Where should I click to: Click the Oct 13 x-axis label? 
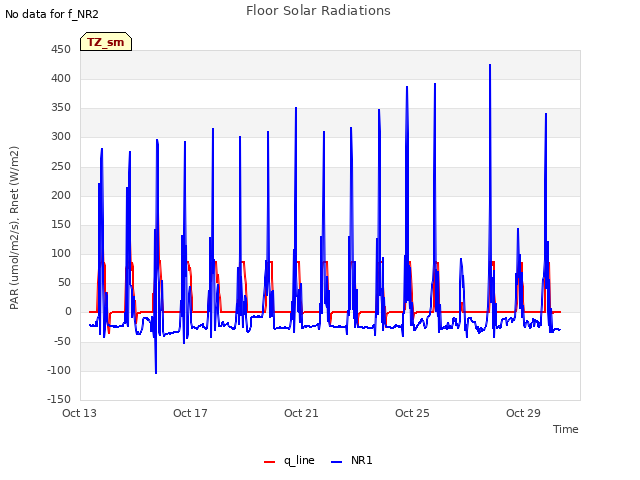[x=79, y=413]
